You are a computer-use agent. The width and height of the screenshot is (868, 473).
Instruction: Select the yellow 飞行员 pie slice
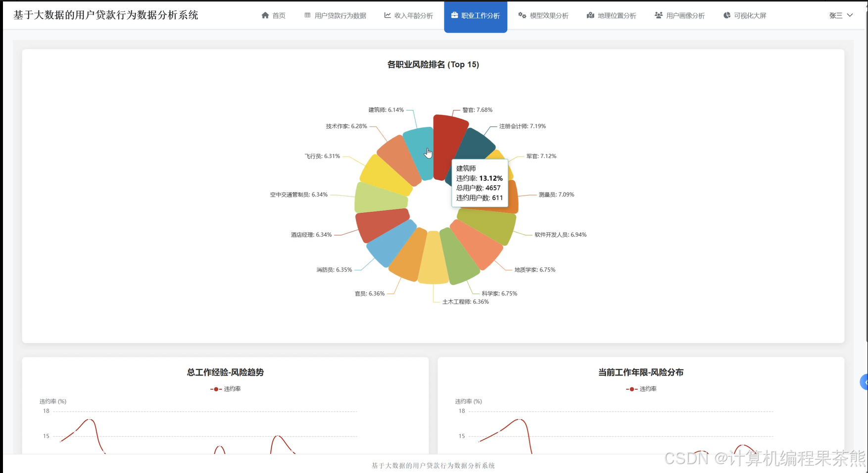pyautogui.click(x=386, y=174)
